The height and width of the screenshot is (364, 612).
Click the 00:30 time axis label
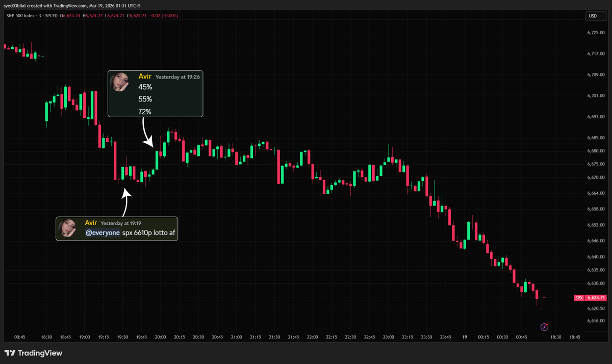pyautogui.click(x=502, y=337)
